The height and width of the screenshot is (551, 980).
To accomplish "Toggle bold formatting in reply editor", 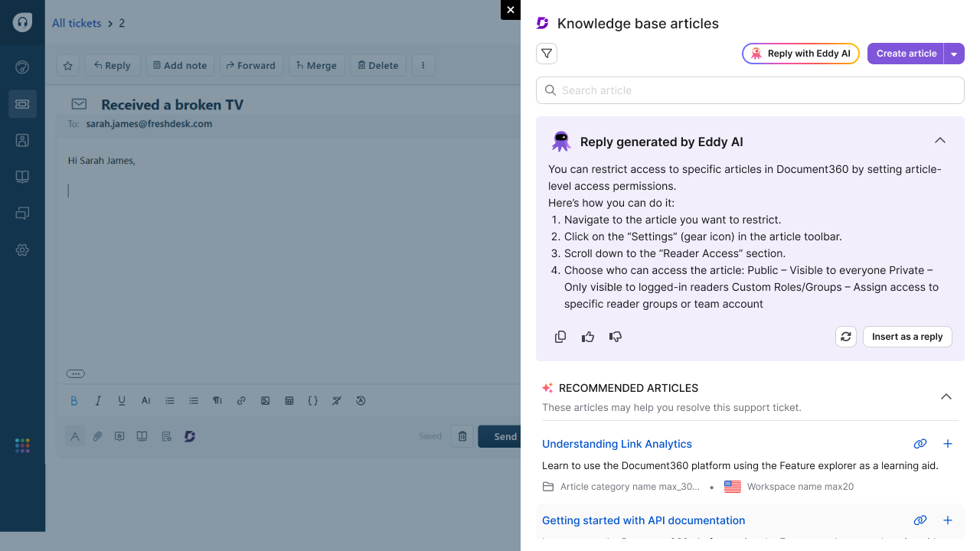I will pos(74,400).
